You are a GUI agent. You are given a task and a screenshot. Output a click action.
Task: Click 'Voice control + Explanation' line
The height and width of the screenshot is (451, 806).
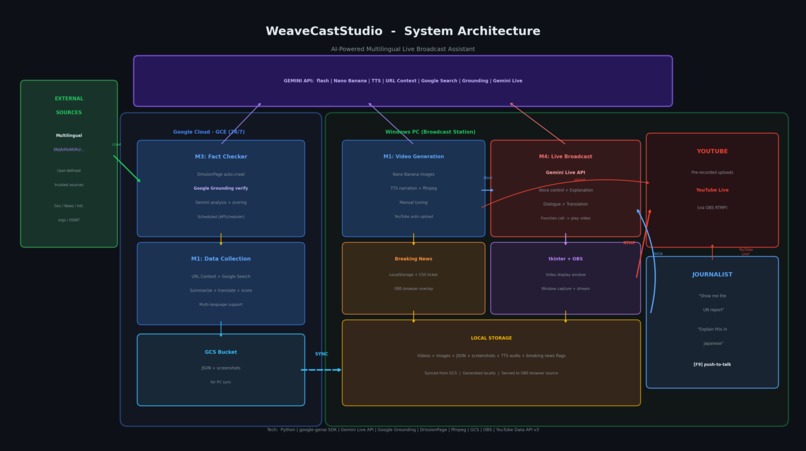click(x=565, y=190)
